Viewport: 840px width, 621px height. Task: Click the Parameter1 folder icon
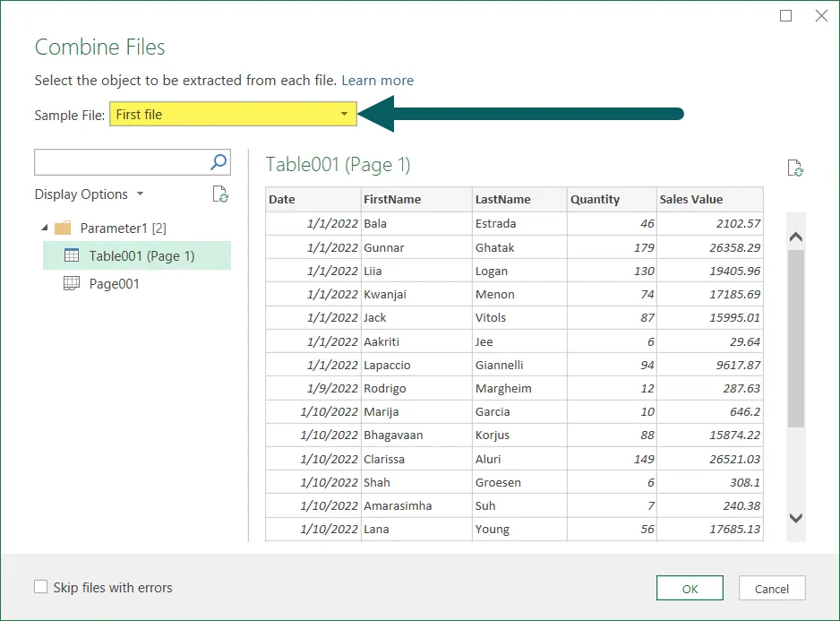(x=63, y=228)
